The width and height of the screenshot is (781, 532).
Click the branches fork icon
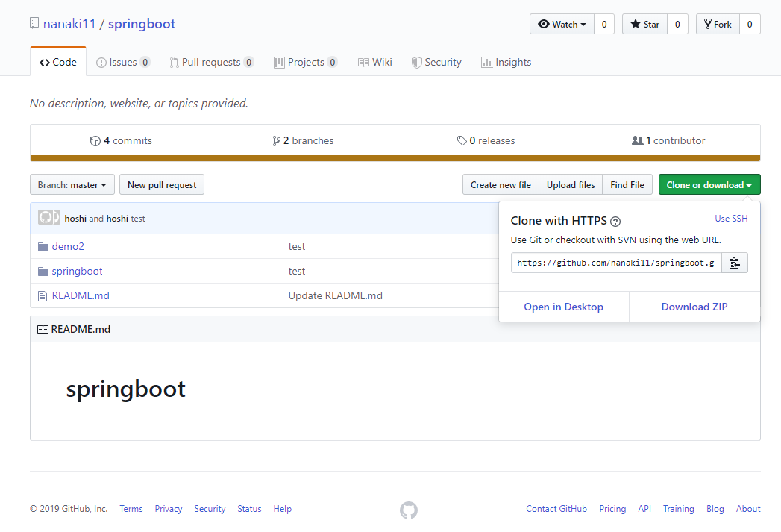point(277,141)
